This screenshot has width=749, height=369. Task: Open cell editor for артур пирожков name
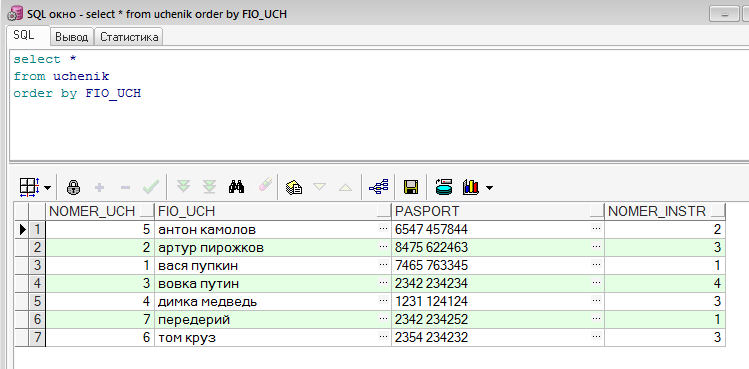tap(384, 248)
